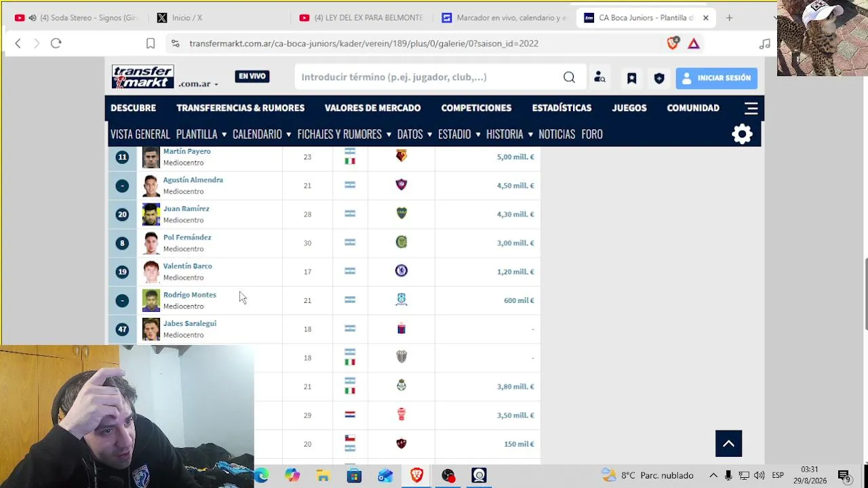The width and height of the screenshot is (868, 488).
Task: Click the Transfermarkt logo
Action: [142, 77]
